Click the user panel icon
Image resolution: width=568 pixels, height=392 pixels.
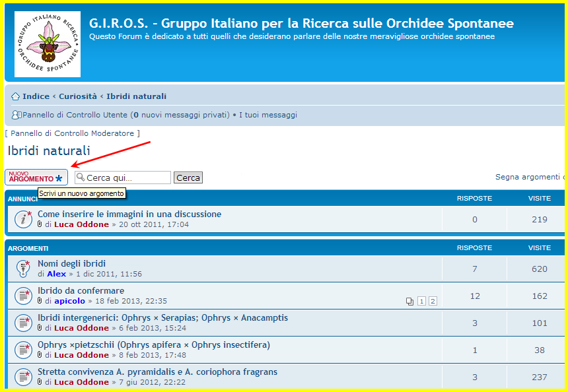[17, 115]
